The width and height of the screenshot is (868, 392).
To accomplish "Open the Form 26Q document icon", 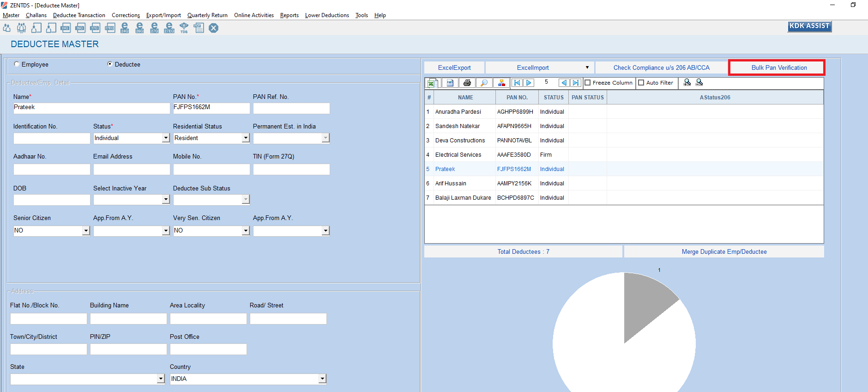I will 80,28.
